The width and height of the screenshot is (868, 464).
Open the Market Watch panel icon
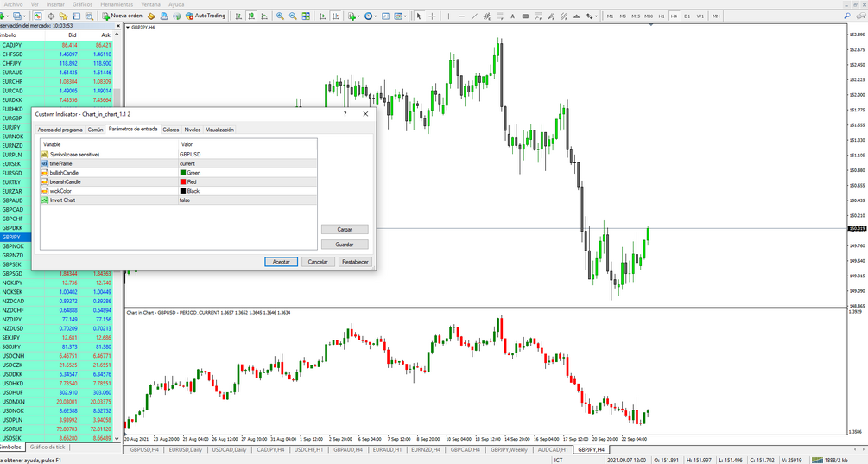[38, 16]
